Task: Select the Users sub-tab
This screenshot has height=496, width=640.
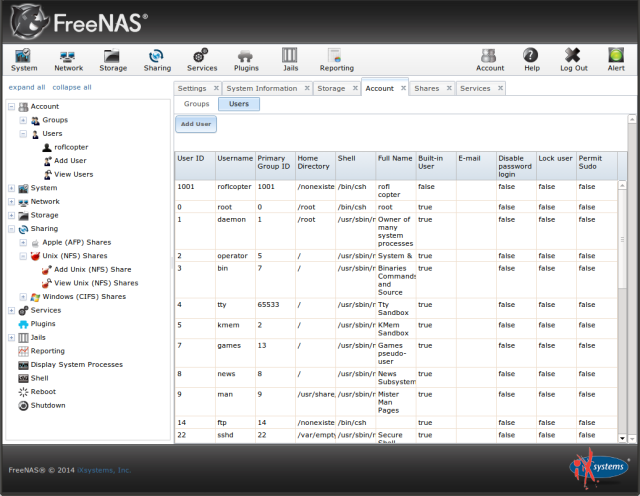Action: click(239, 104)
